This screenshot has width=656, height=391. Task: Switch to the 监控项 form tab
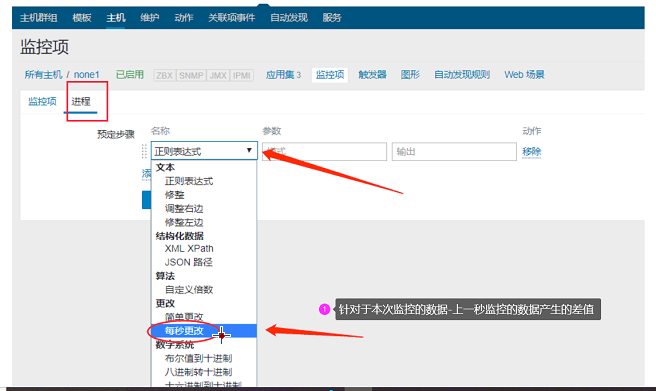(x=42, y=102)
